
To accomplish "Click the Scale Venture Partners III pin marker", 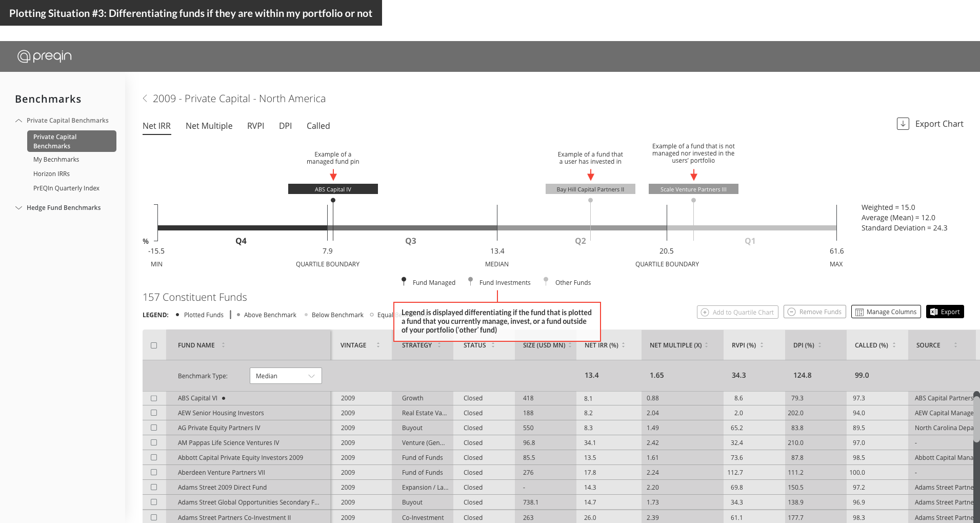I will [693, 200].
